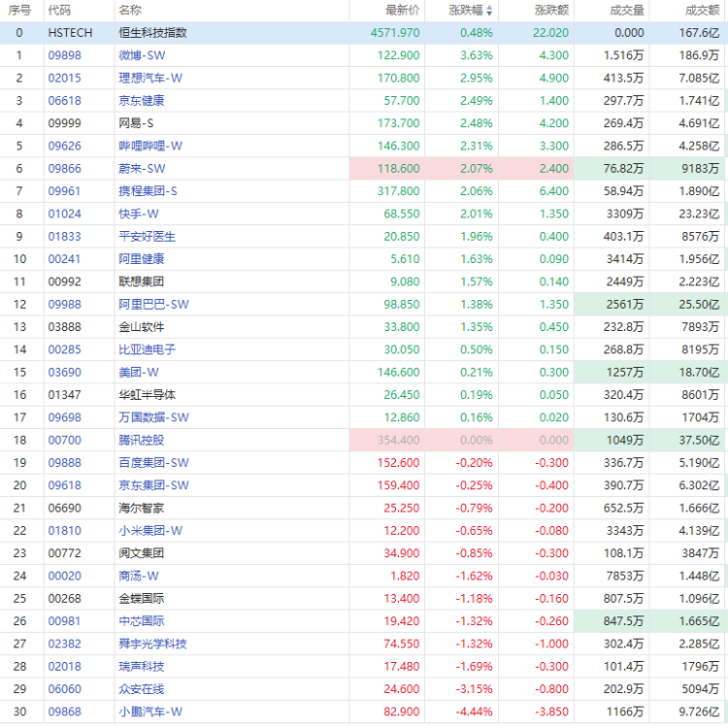The width and height of the screenshot is (728, 728).
Task: Click 小鹏汽车 change -4.44%
Action: point(474,711)
